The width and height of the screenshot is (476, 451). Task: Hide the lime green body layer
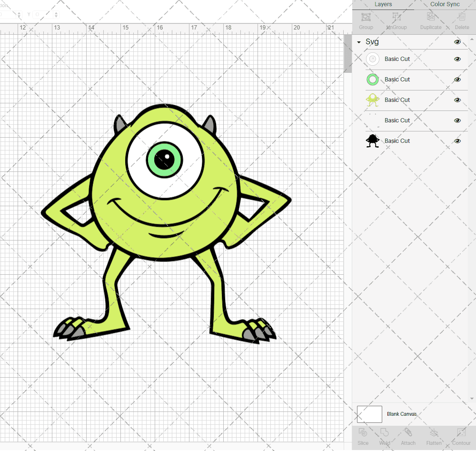(x=457, y=100)
